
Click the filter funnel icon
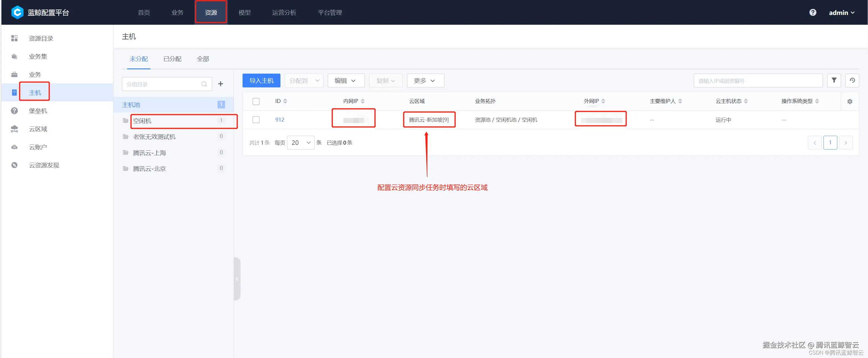[834, 80]
